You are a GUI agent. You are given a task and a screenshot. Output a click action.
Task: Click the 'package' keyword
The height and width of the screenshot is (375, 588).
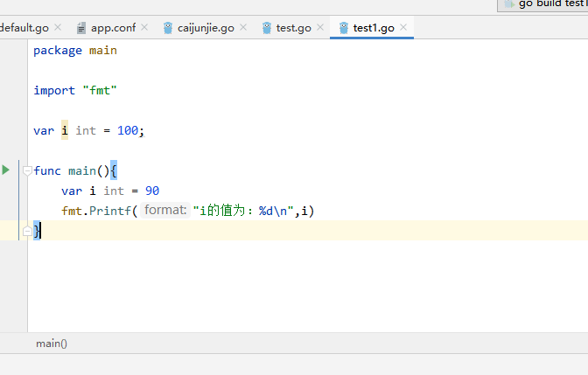[x=58, y=51]
